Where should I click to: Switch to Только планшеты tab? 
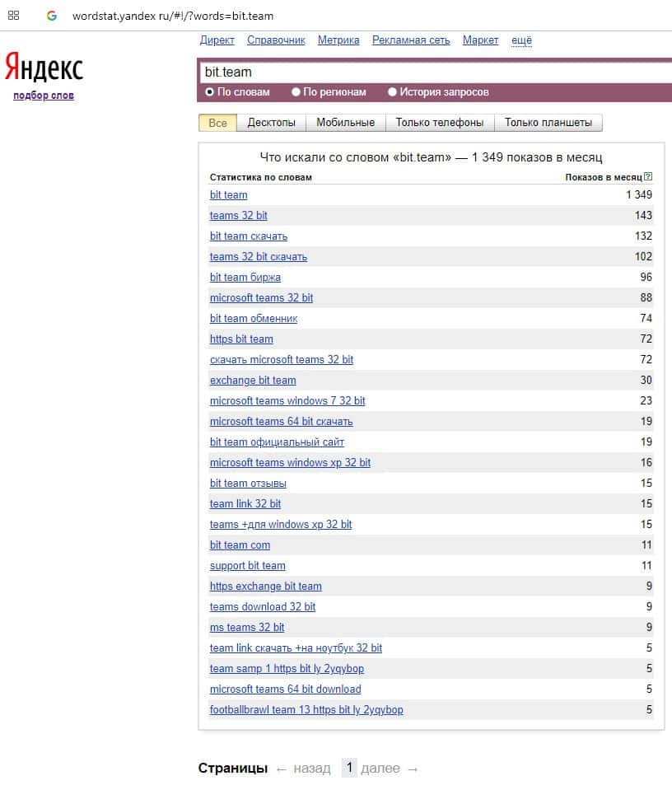click(x=548, y=123)
